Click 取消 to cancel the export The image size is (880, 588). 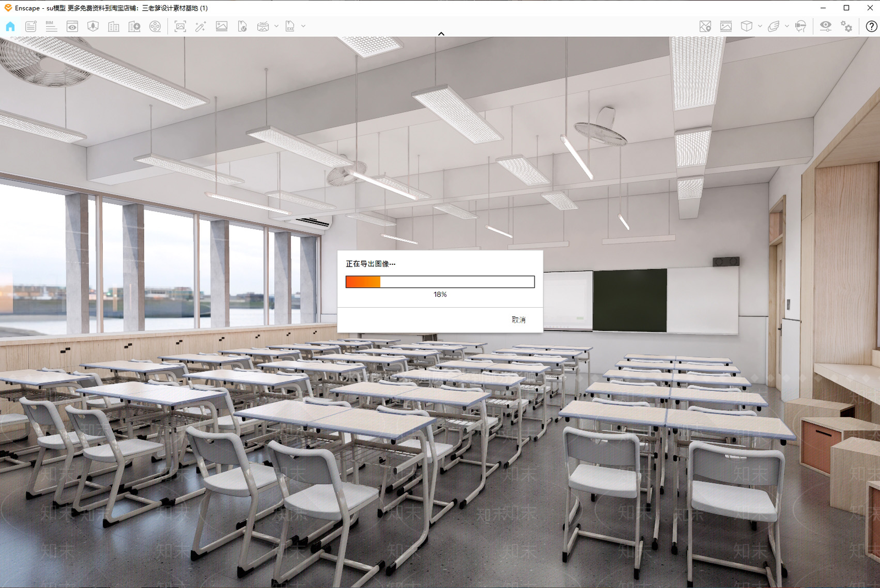519,320
